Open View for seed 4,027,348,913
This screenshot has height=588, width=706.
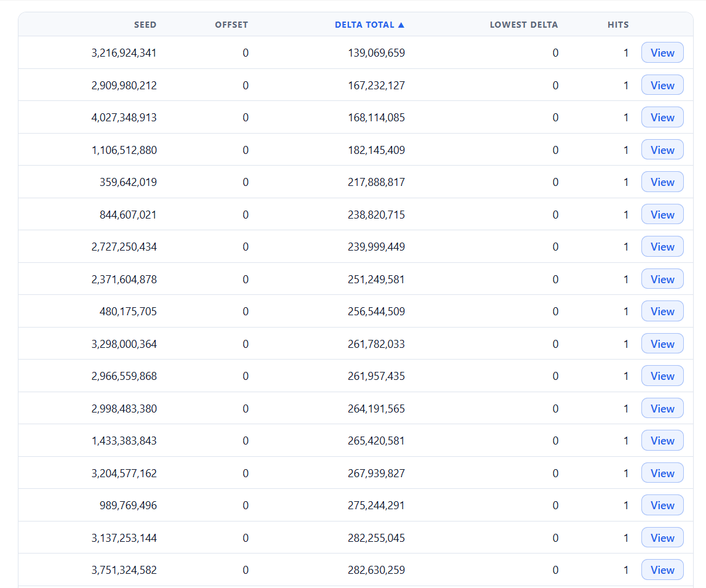point(662,118)
